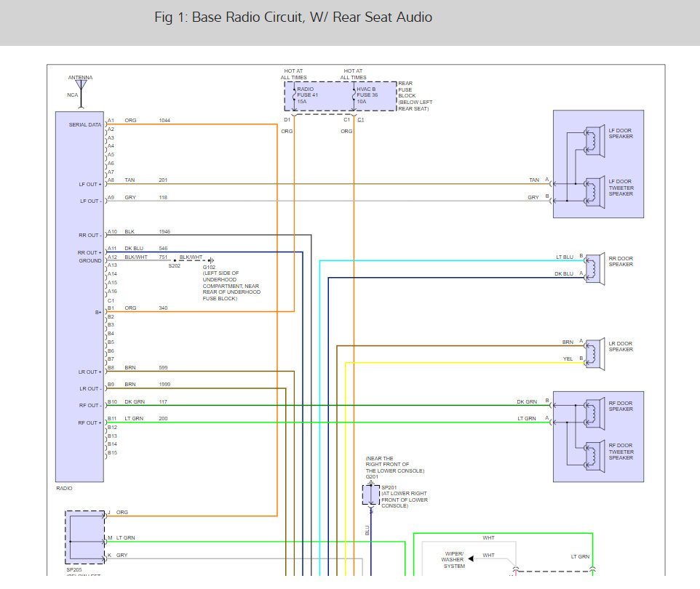Image resolution: width=700 pixels, height=589 pixels.
Task: Click circuit number 201 on TAN wire
Action: 163,180
